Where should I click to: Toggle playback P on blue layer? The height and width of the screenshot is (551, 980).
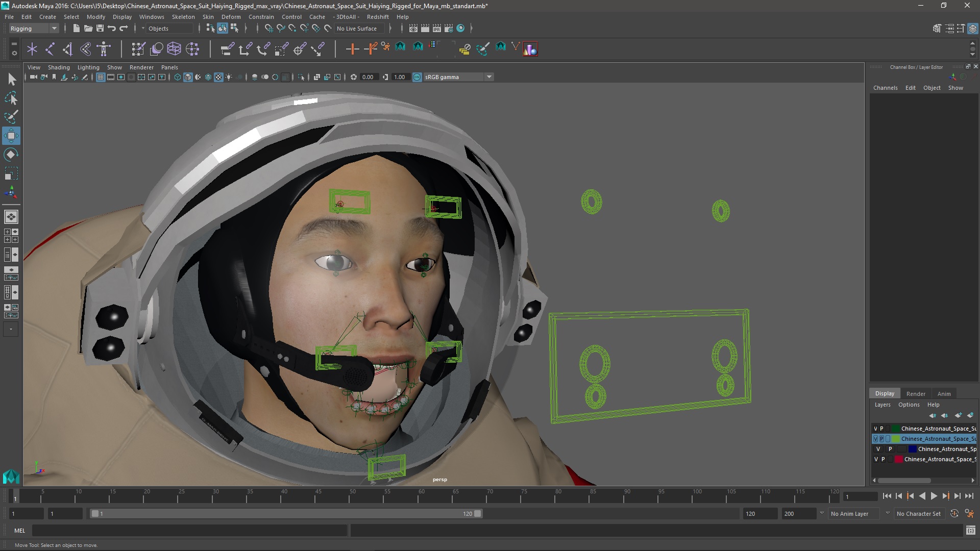tap(890, 449)
